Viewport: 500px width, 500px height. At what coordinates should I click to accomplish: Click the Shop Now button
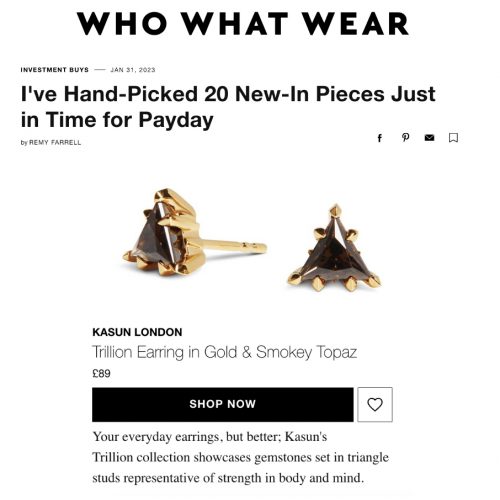[x=223, y=404]
